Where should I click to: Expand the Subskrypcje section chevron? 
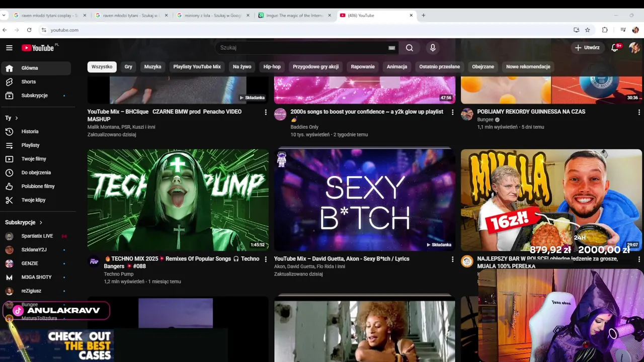pyautogui.click(x=41, y=222)
